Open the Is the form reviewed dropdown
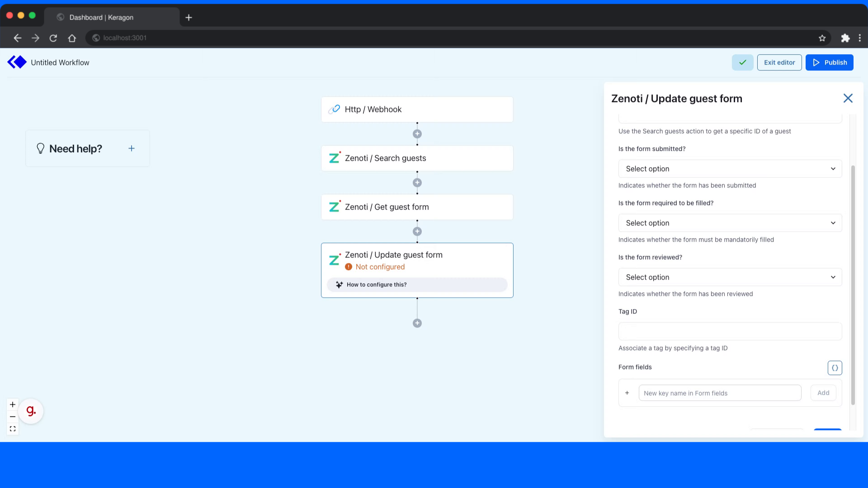Viewport: 868px width, 488px height. click(x=730, y=277)
